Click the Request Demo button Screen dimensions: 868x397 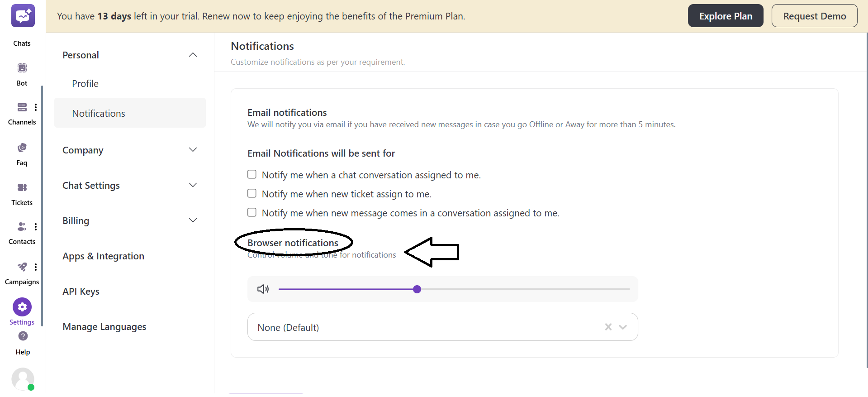[x=814, y=16]
